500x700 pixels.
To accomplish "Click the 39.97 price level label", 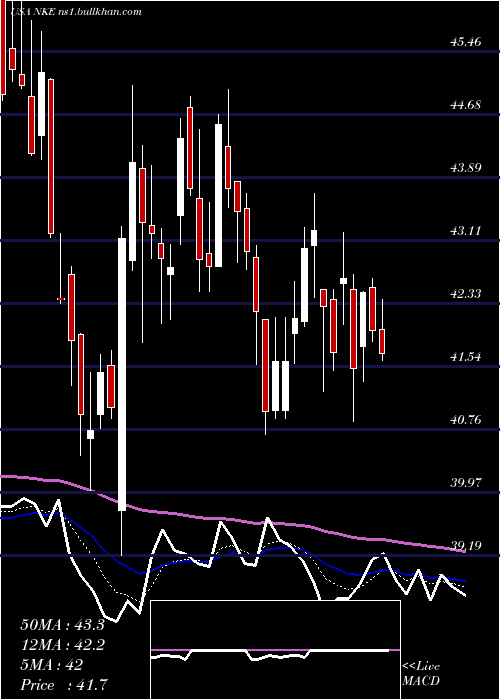I will tap(466, 483).
